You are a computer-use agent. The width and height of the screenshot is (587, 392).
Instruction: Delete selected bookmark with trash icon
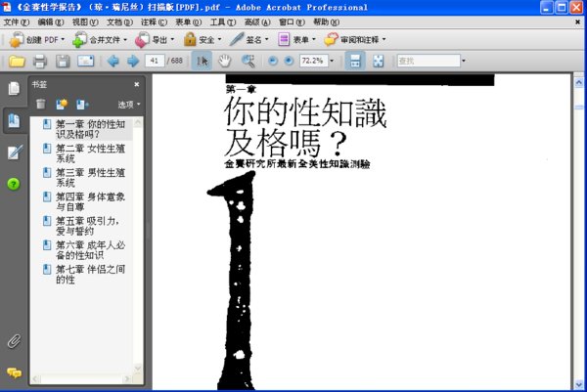[x=41, y=104]
